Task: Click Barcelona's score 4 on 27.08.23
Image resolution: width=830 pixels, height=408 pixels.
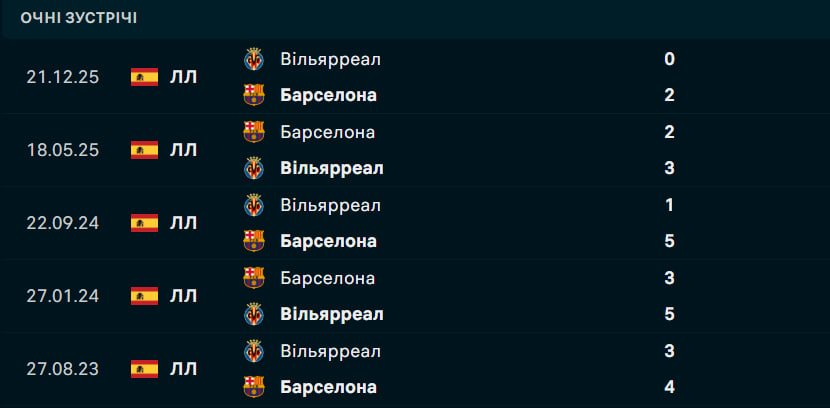Action: click(x=669, y=387)
